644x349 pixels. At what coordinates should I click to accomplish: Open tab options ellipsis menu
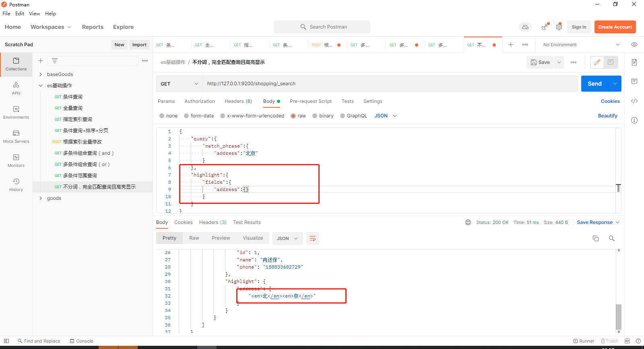point(525,45)
